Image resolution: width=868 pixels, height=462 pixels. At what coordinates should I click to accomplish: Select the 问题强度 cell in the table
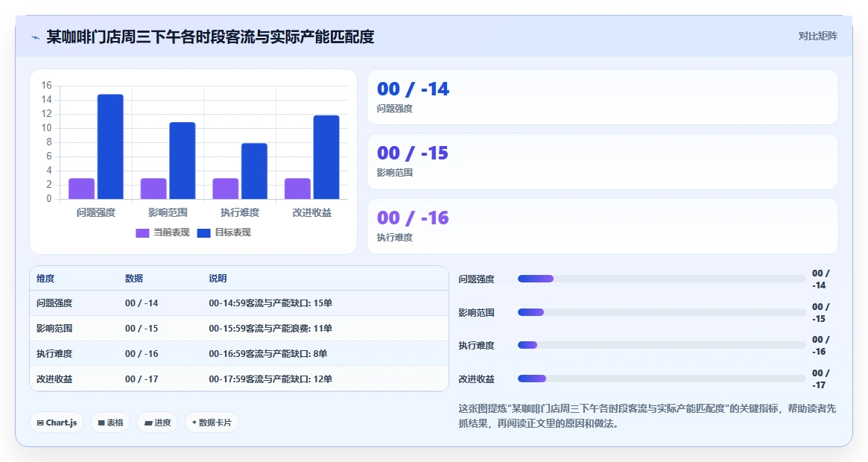click(x=54, y=303)
